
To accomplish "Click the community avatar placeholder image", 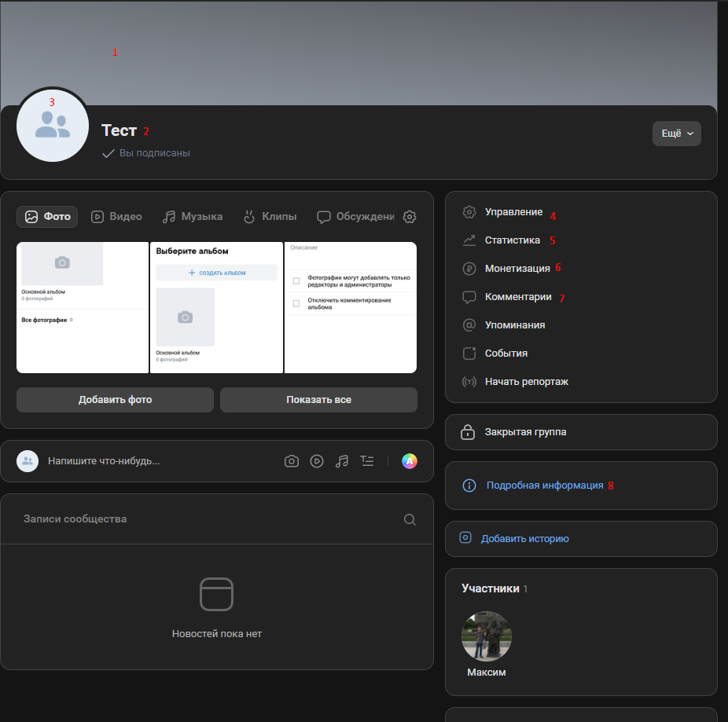I will pyautogui.click(x=53, y=125).
